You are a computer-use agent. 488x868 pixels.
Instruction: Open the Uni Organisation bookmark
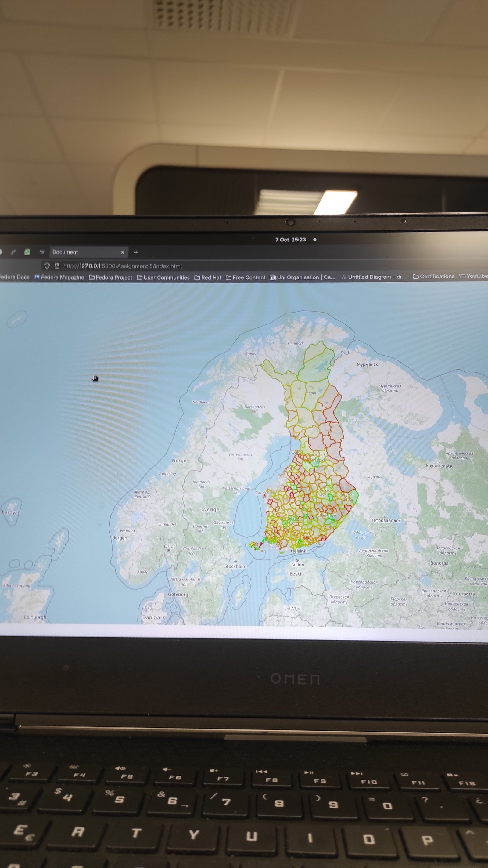[x=303, y=277]
